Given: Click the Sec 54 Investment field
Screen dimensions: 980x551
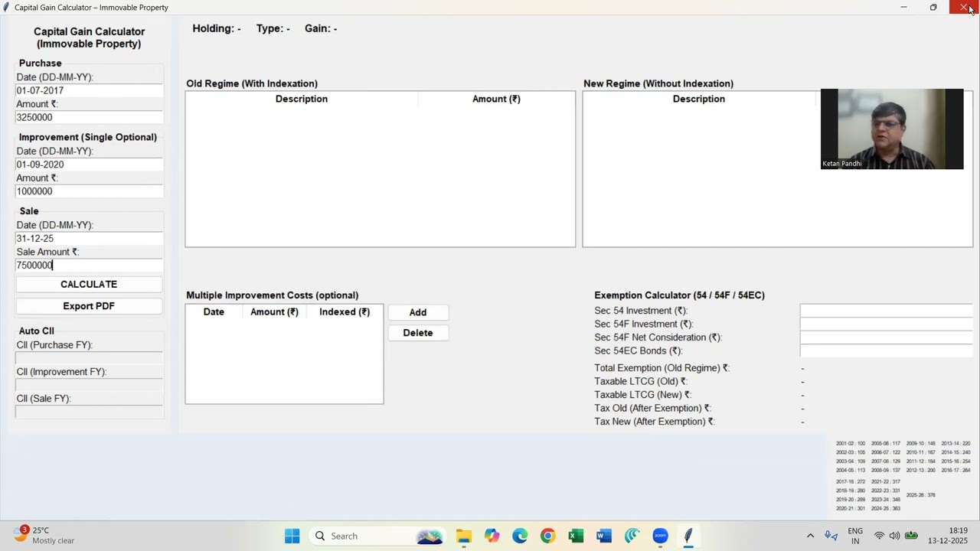Looking at the screenshot, I should (886, 311).
